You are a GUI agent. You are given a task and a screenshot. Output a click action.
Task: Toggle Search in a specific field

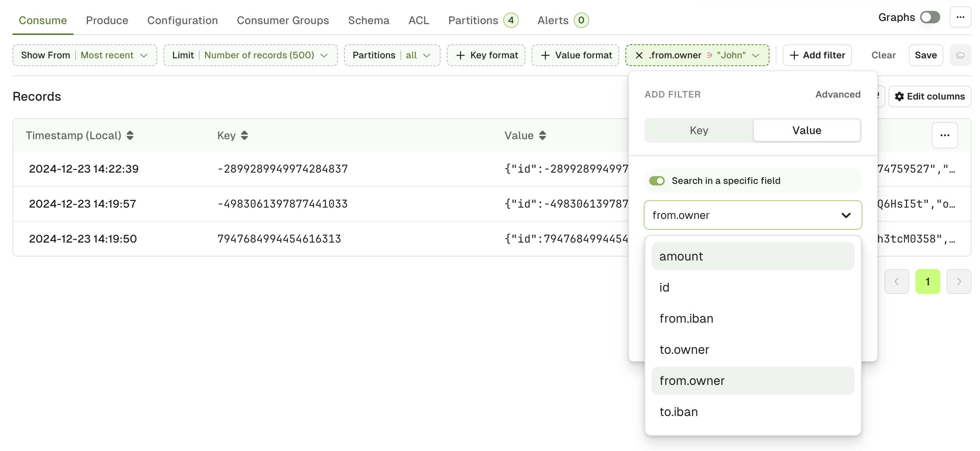coord(657,181)
